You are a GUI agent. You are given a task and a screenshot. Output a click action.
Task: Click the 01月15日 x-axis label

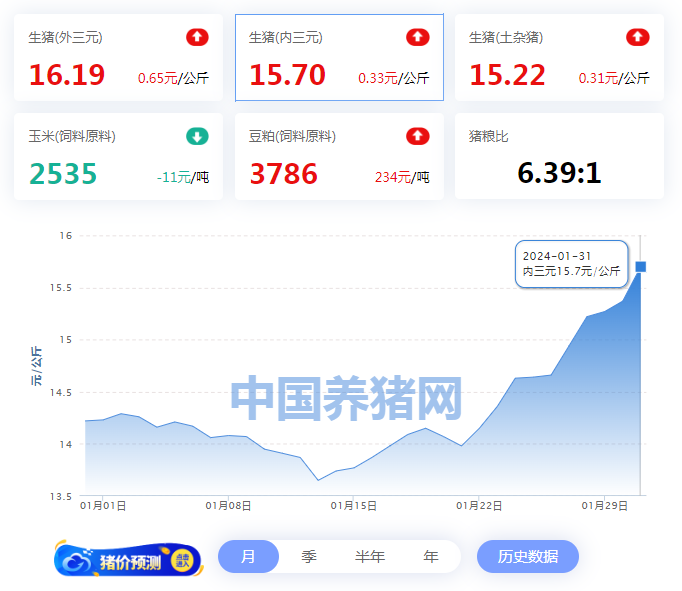354,506
